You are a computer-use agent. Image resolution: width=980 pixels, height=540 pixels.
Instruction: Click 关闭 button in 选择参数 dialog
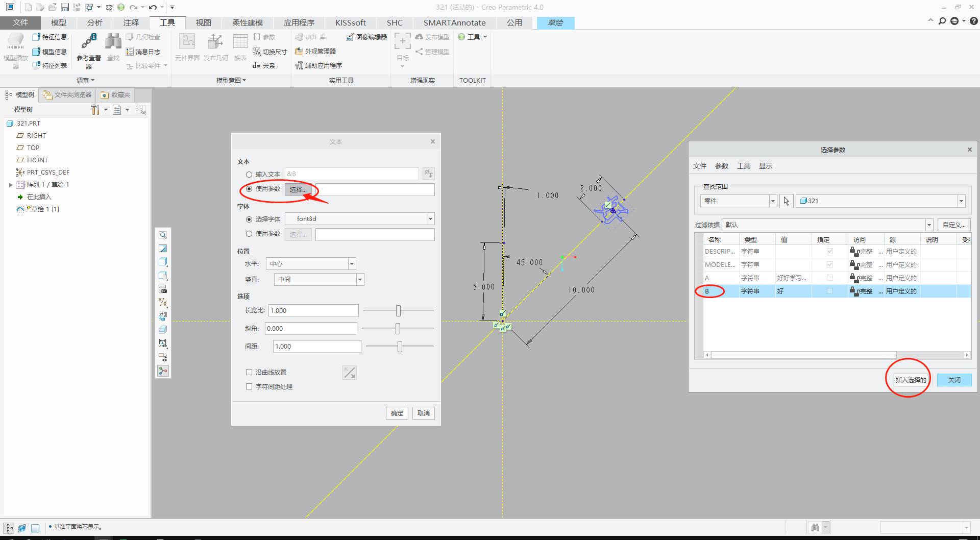[x=954, y=380]
